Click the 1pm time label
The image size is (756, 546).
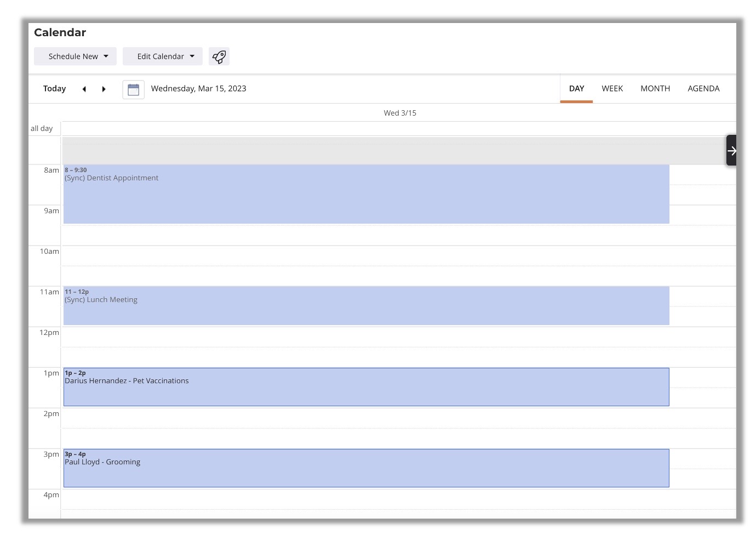point(51,373)
